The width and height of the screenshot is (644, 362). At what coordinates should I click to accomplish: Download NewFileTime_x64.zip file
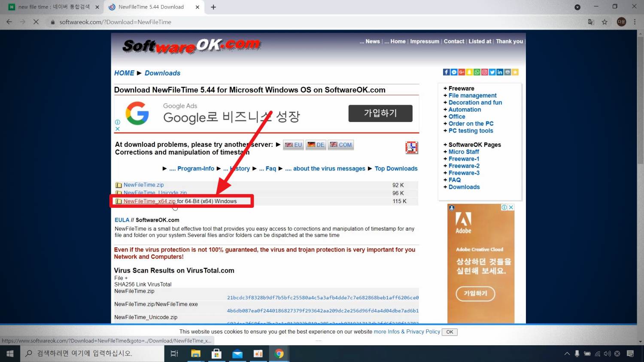149,201
